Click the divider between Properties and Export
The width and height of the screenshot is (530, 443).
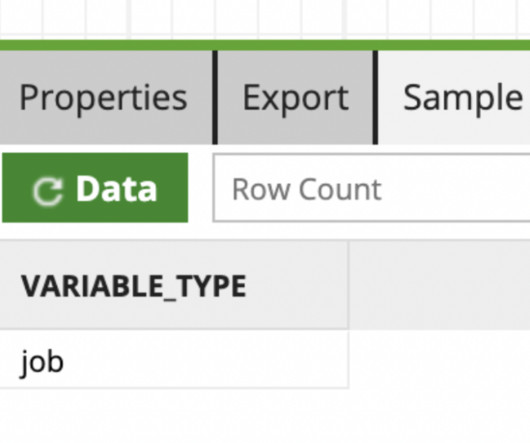215,97
